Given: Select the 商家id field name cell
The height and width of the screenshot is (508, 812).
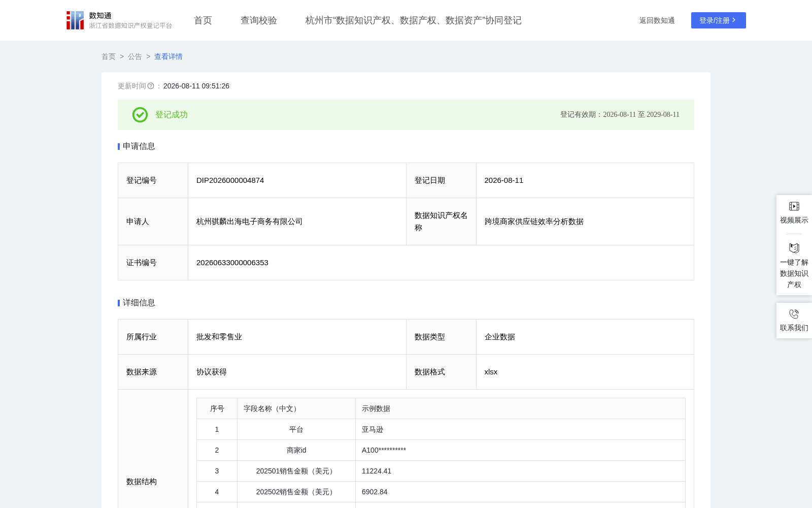Looking at the screenshot, I should coord(296,450).
